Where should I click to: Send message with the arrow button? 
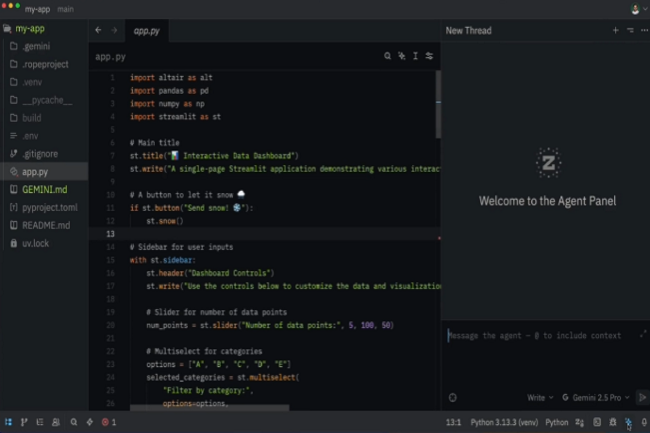(x=642, y=398)
